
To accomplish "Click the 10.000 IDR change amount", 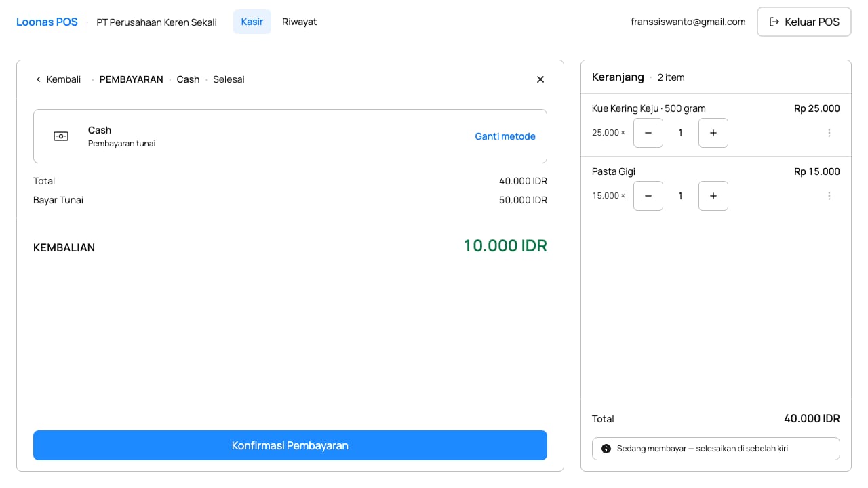I will click(x=505, y=245).
